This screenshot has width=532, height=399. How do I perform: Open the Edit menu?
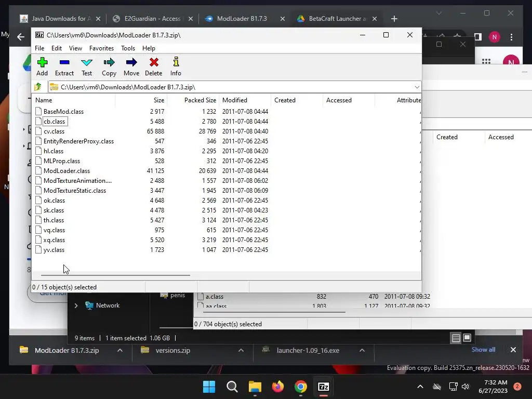coord(56,48)
